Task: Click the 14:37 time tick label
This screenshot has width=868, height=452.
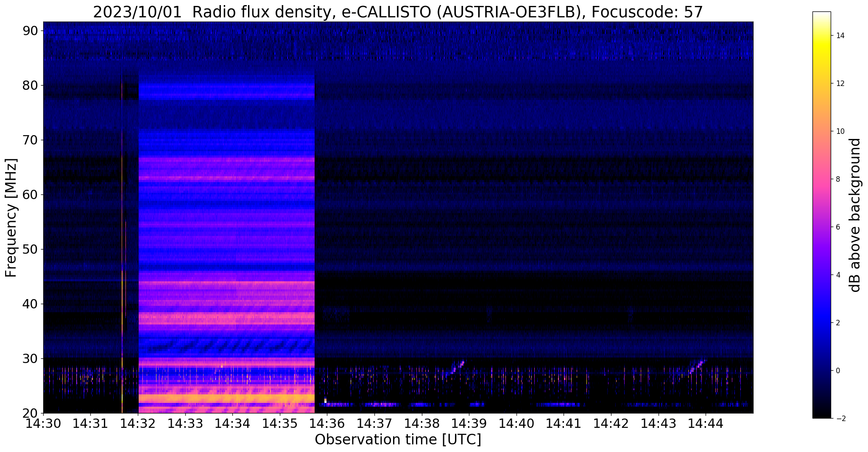Action: (x=374, y=423)
